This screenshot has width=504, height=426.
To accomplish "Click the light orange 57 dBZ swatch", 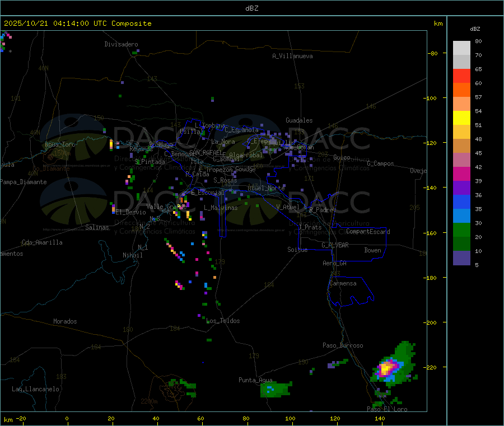I will (x=461, y=104).
